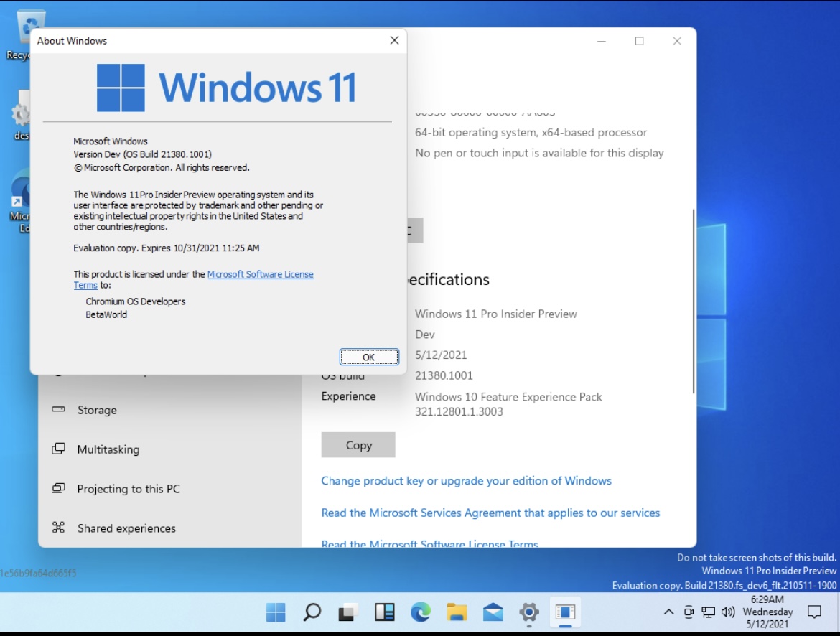840x636 pixels.
Task: Open volume control tray icon
Action: point(728,612)
